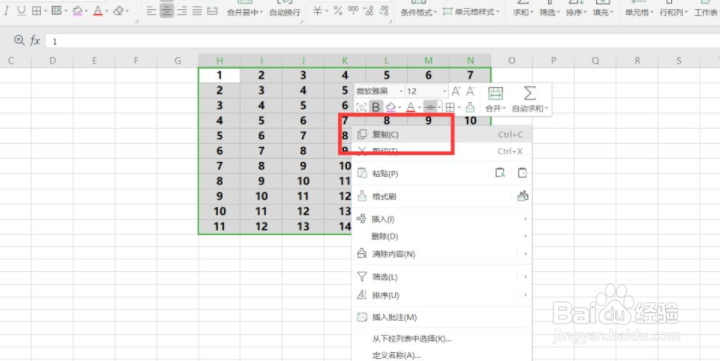Click the italic button in the ribbon
This screenshot has width=720, height=361.
[6, 11]
